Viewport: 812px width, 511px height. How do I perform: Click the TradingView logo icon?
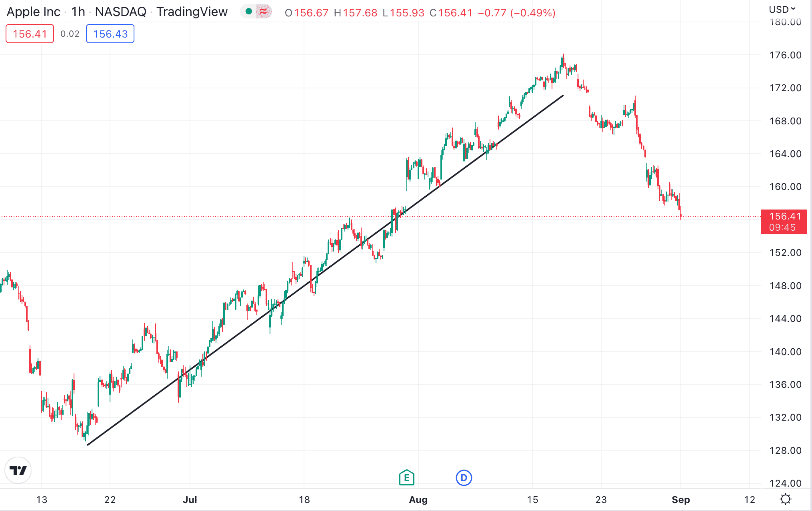(18, 470)
